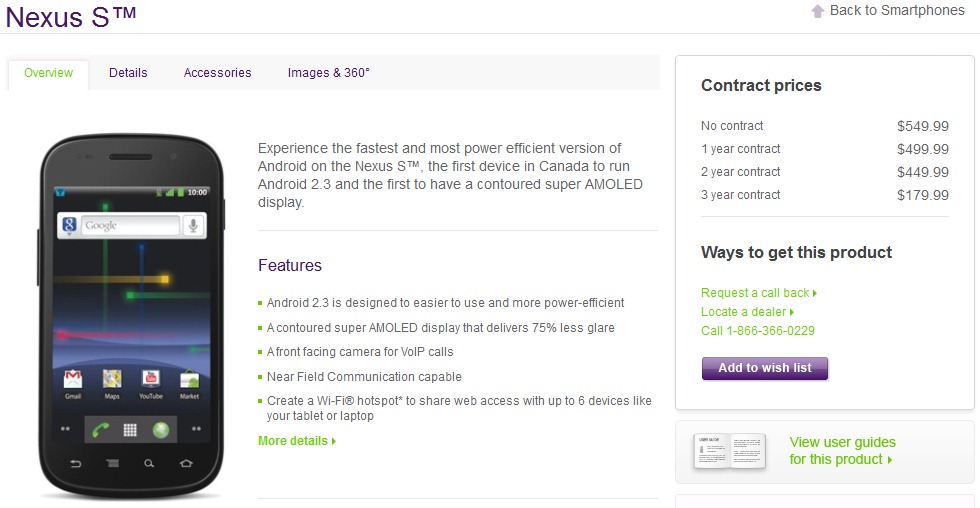
Task: Open the Accessories tab
Action: coord(217,73)
